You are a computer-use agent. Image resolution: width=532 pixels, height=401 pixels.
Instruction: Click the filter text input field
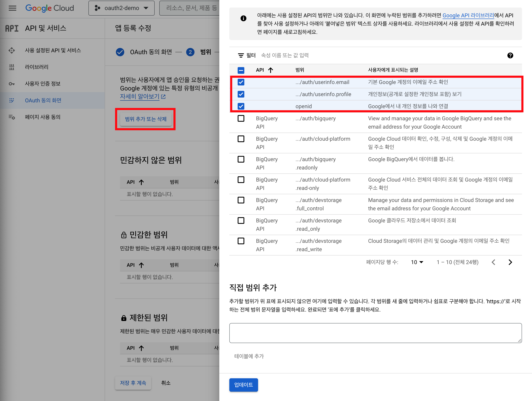pos(380,55)
